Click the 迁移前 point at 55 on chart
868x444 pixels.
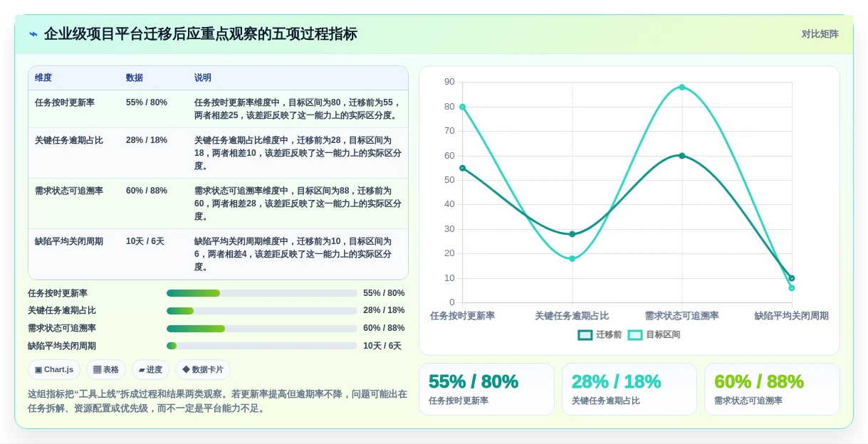(463, 168)
